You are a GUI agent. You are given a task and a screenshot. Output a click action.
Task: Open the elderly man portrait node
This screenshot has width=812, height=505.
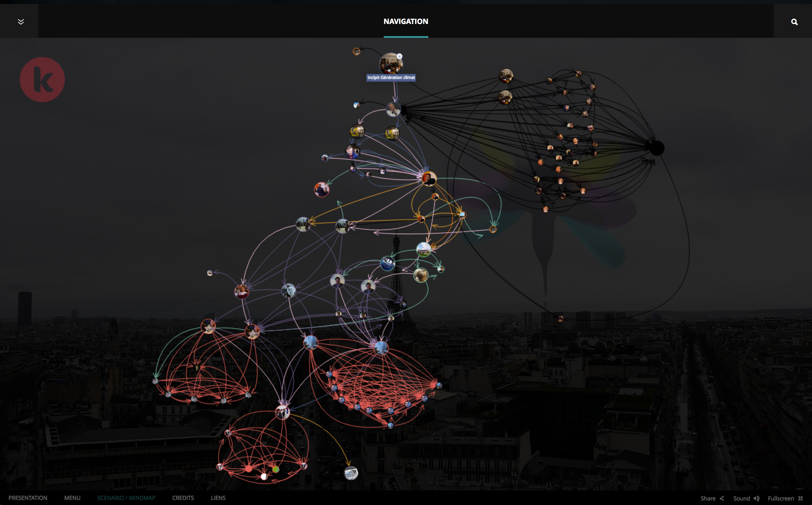click(393, 109)
